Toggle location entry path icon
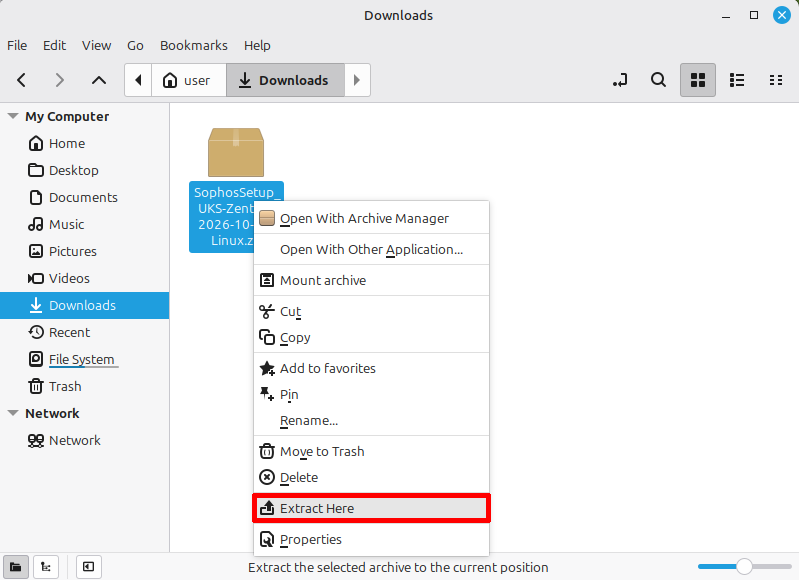This screenshot has width=800, height=580. pos(620,80)
